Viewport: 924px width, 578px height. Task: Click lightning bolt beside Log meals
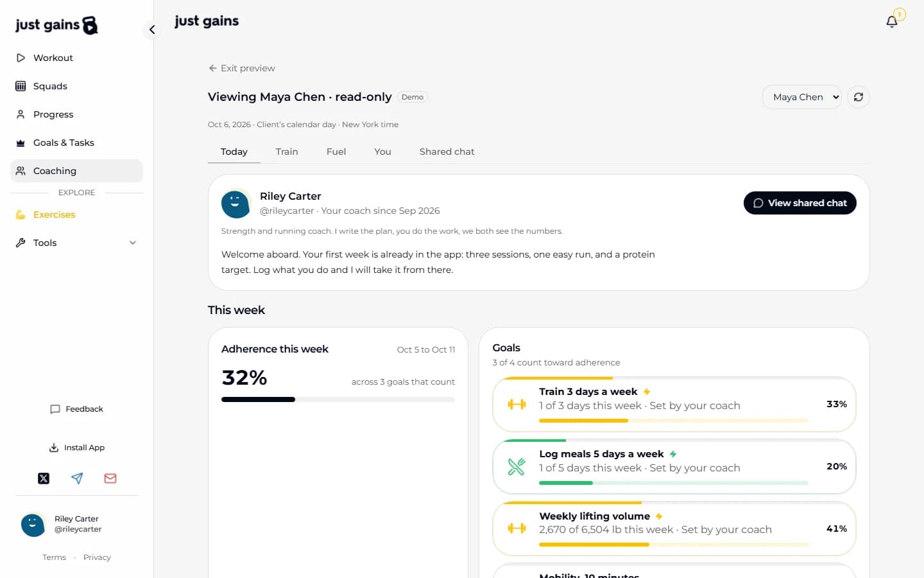click(x=673, y=454)
